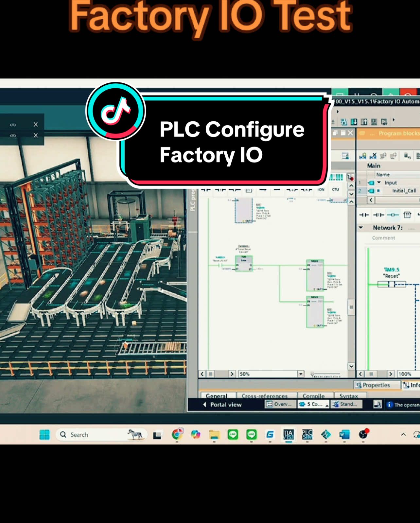
Task: Insert a CTU counter from favorites bar
Action: (x=336, y=189)
